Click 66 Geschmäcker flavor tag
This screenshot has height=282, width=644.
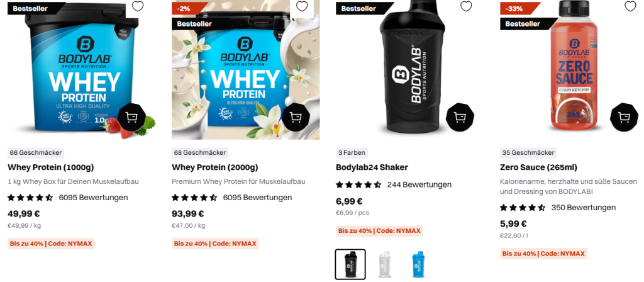click(x=36, y=153)
